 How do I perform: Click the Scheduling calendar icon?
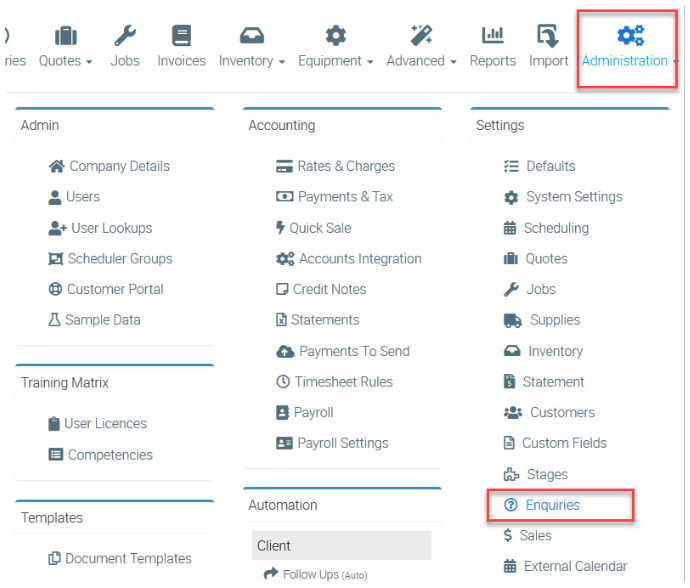tap(510, 229)
